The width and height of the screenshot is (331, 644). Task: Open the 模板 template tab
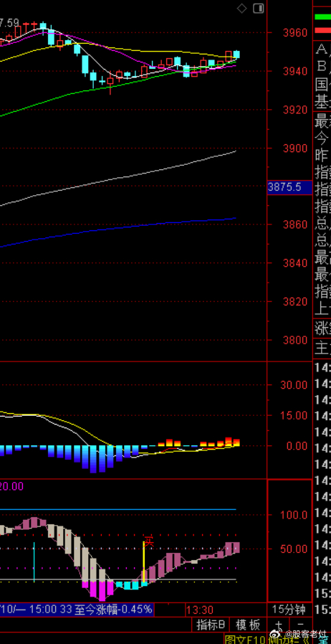(248, 625)
